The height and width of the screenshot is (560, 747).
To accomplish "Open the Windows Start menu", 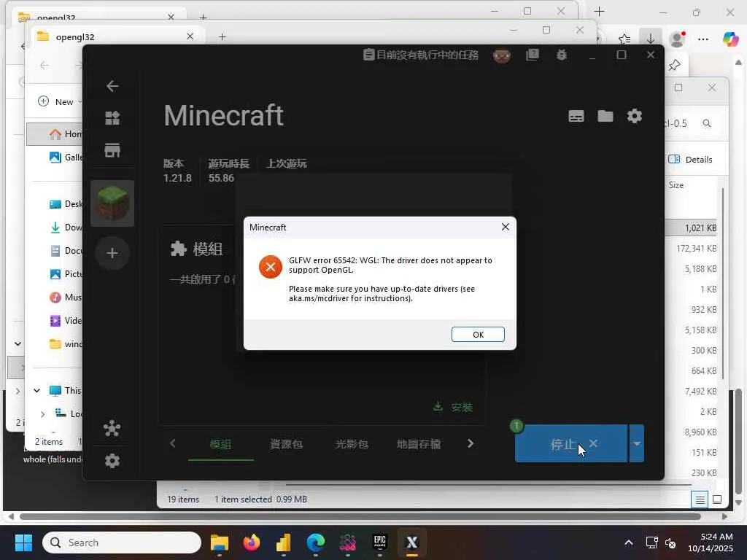I will coord(23,542).
